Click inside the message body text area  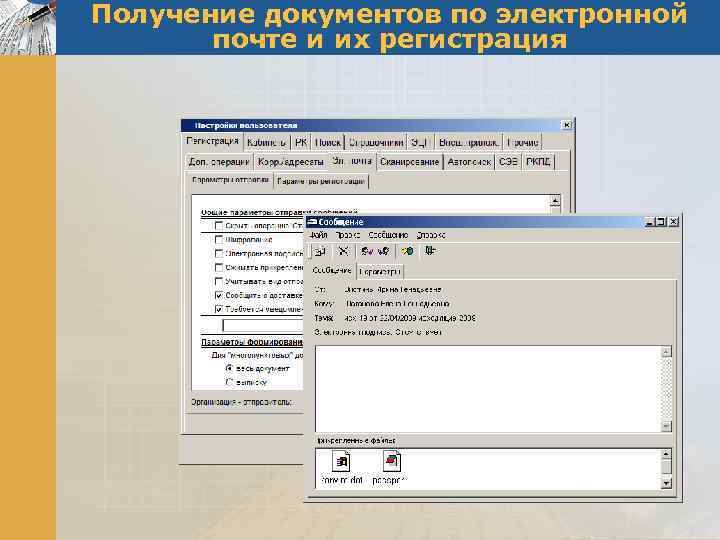point(488,389)
